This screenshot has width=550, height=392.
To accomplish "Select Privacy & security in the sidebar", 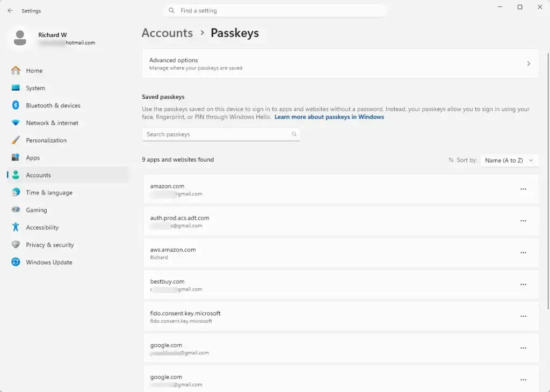I will click(68, 245).
